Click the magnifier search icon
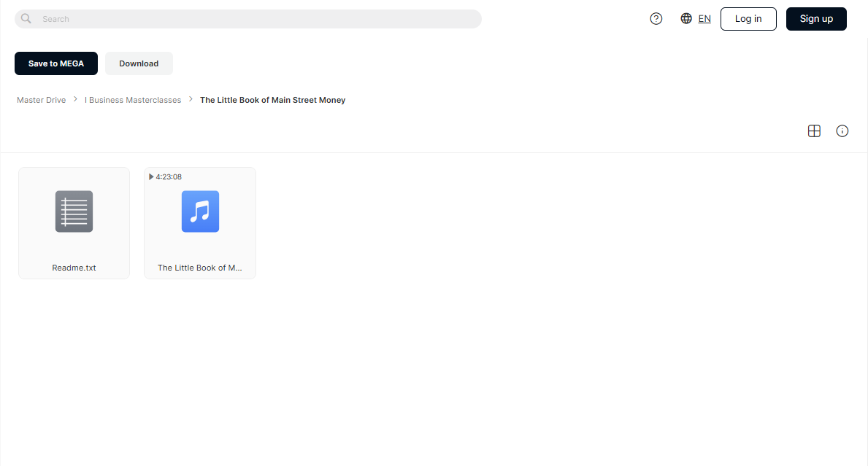 pos(26,19)
